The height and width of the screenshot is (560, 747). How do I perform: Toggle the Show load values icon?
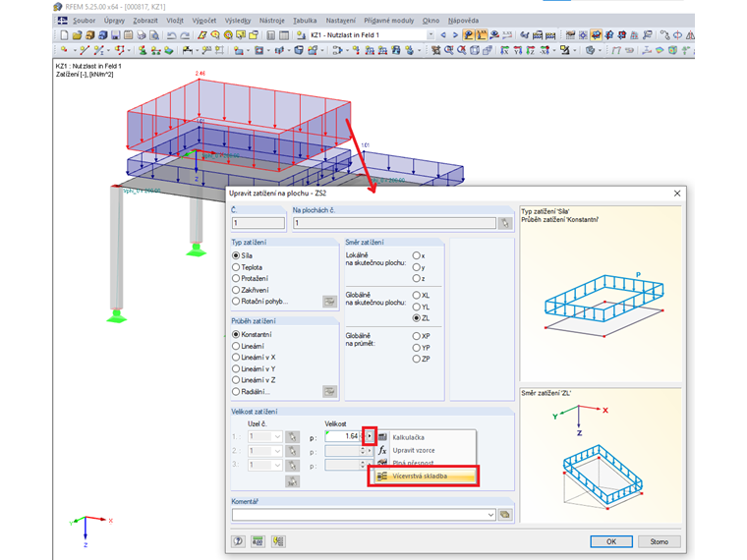482,34
